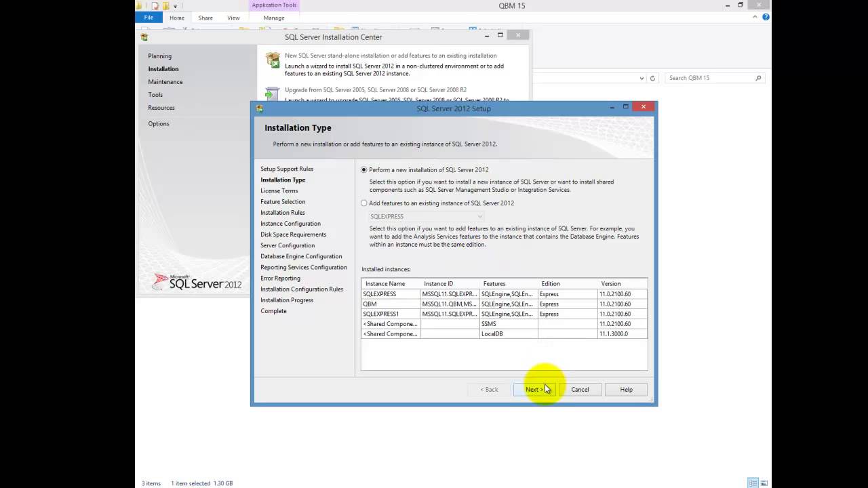Open the Manage ribbon tab
Image resolution: width=868 pixels, height=488 pixels.
click(274, 18)
